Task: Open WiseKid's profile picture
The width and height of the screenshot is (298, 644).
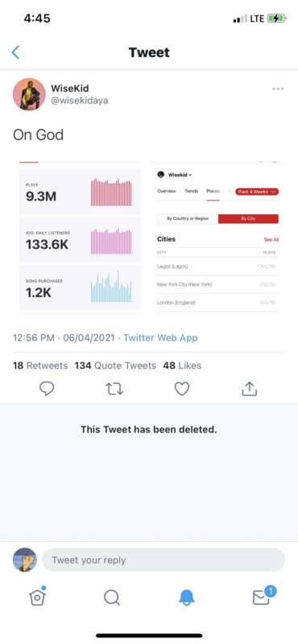Action: pos(29,94)
